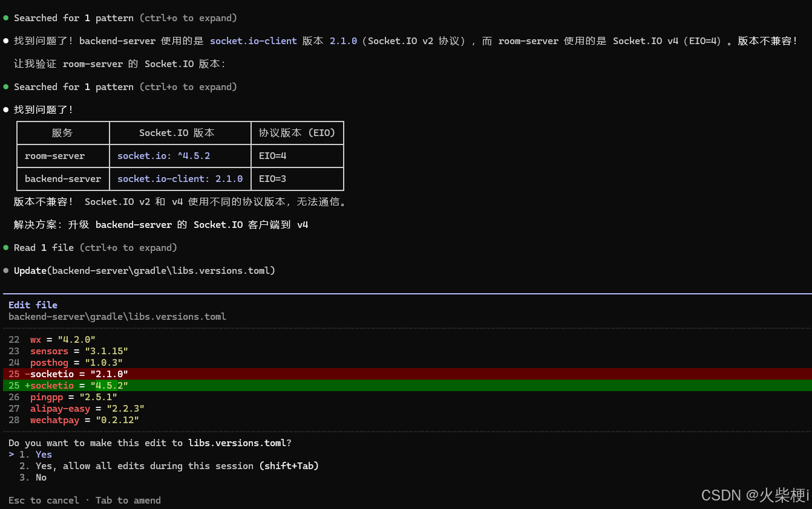Click the wechatpay = "0.2.12" line
Image resolution: width=812 pixels, height=509 pixels.
[x=85, y=420]
